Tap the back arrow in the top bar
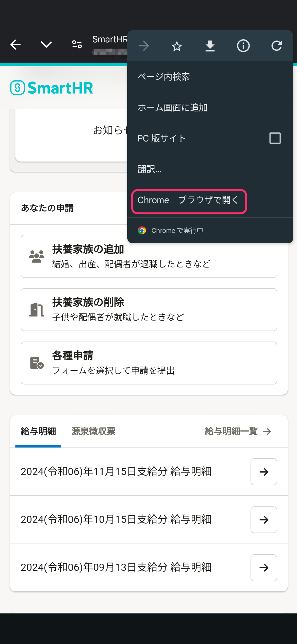Screen dimensions: 297x644 tap(15, 45)
